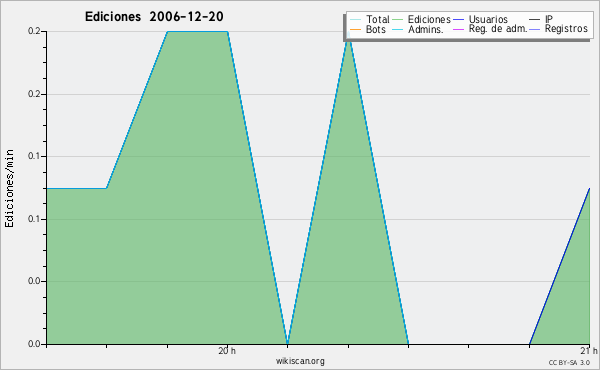This screenshot has height=370, width=600.
Task: Click the magenta Reg. de adm. line swatch
Action: pyautogui.click(x=458, y=29)
